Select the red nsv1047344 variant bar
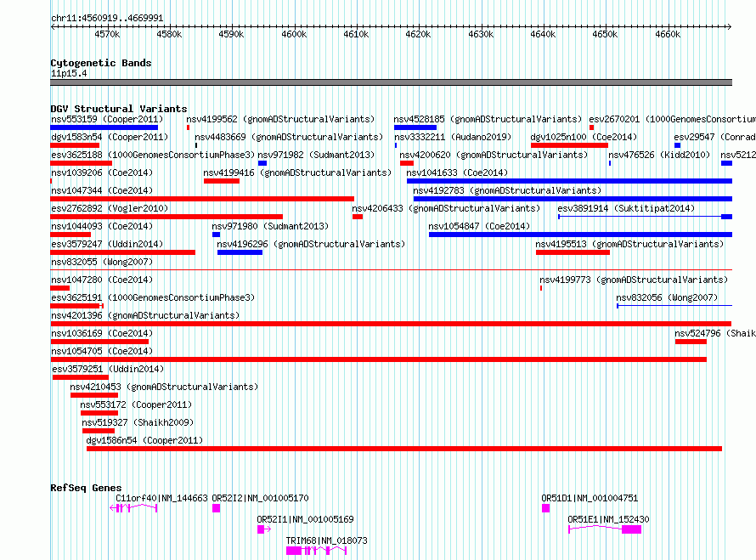Screen dimensions: 756x560 pos(202,199)
